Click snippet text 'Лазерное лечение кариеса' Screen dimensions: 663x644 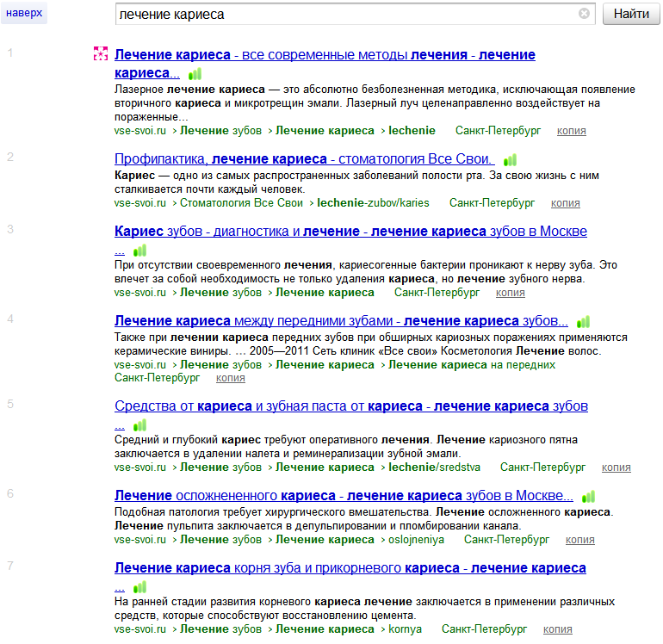[189, 90]
